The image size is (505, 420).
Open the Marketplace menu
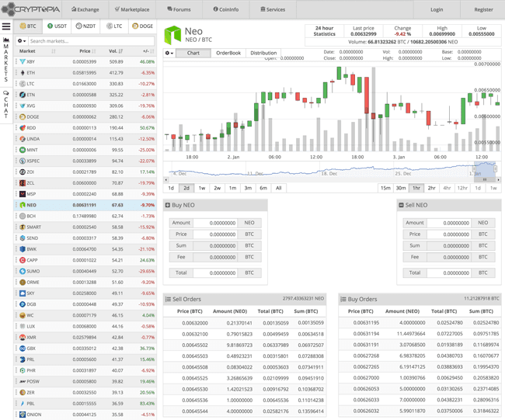132,9
